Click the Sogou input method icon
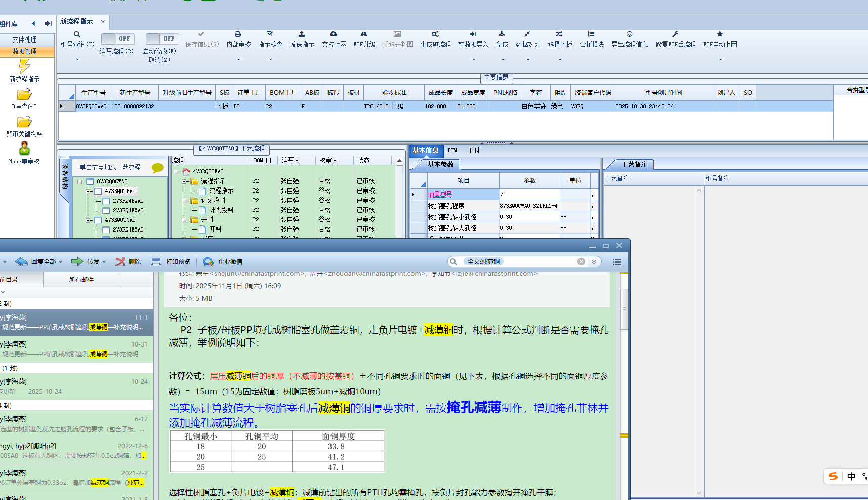 (833, 476)
